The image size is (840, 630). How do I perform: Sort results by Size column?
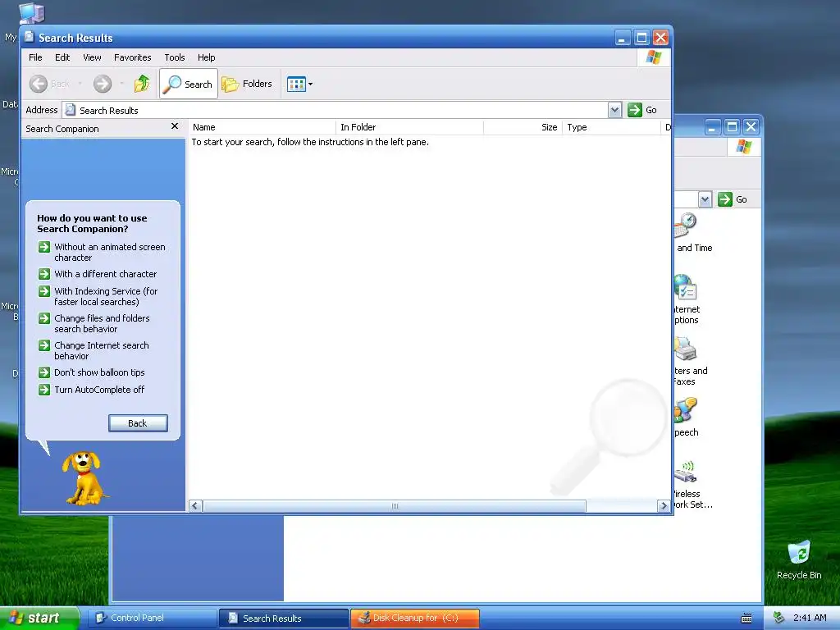click(523, 127)
